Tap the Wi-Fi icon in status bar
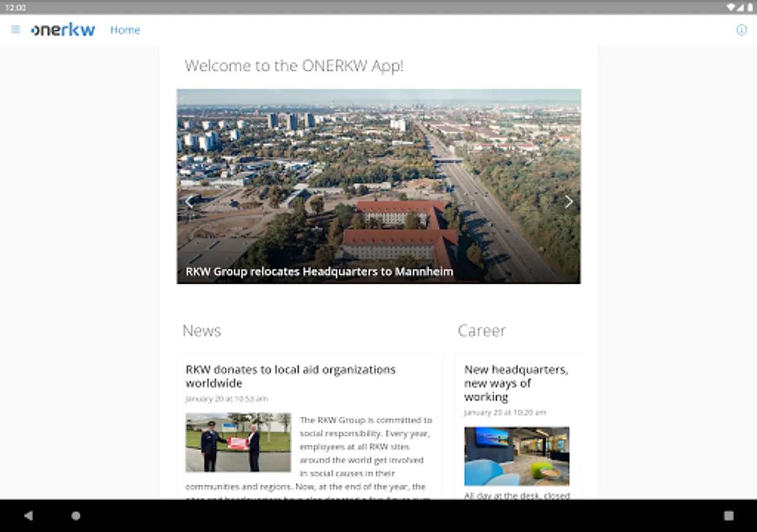This screenshot has width=757, height=532. [732, 7]
